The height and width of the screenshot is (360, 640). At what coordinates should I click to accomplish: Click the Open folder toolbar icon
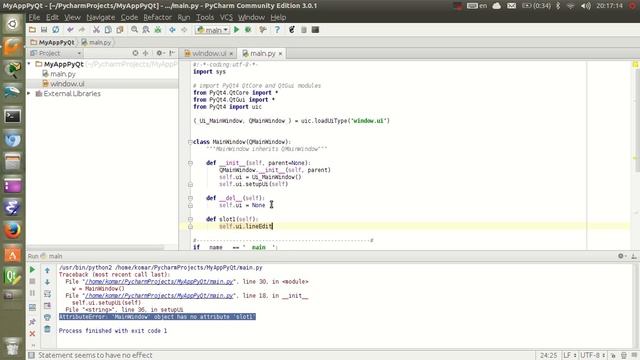[32, 30]
